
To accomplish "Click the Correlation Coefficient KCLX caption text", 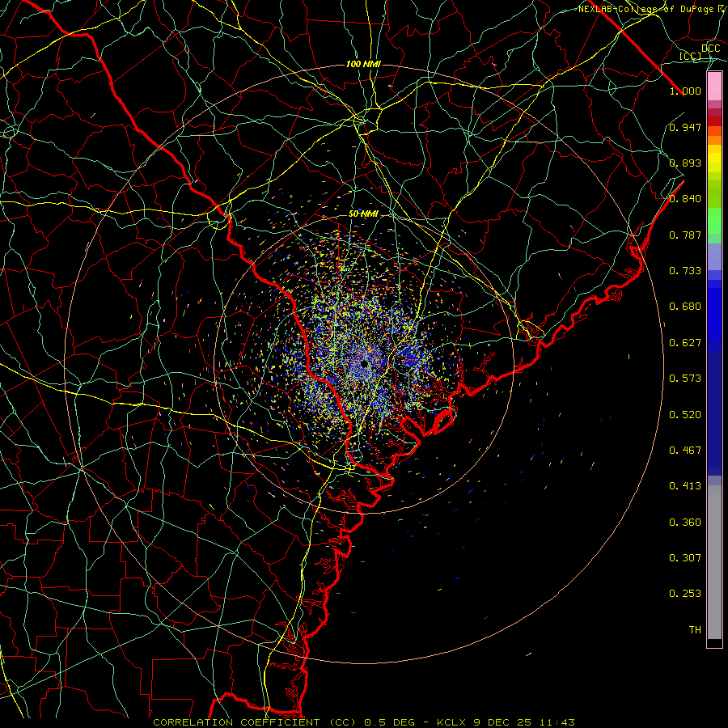I will [x=364, y=722].
